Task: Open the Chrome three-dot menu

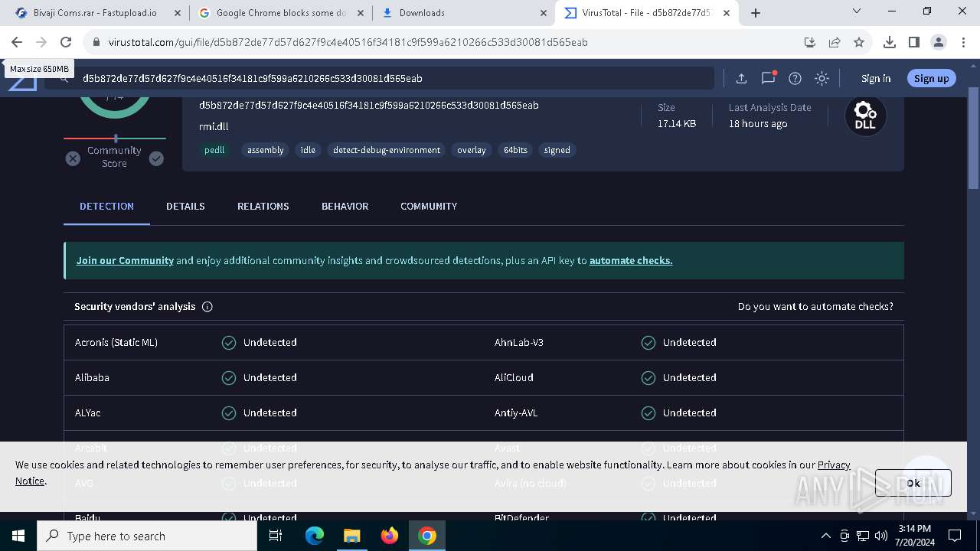Action: tap(962, 42)
